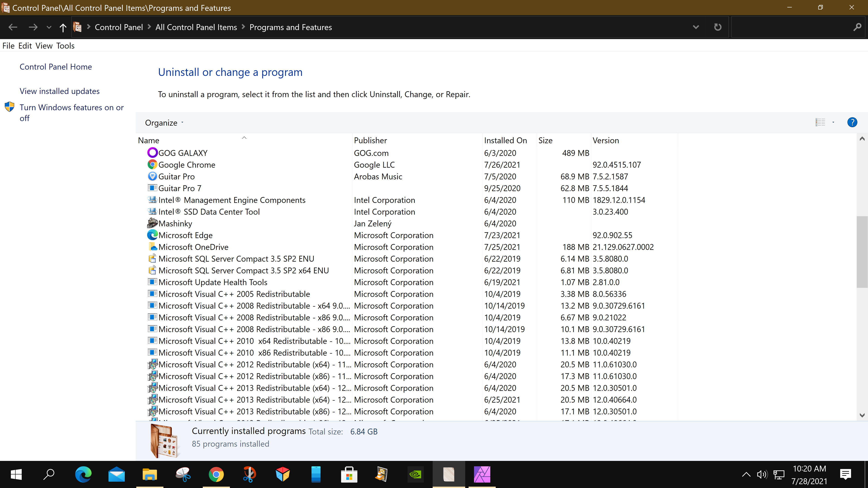Sort the list by Version column

(x=634, y=141)
